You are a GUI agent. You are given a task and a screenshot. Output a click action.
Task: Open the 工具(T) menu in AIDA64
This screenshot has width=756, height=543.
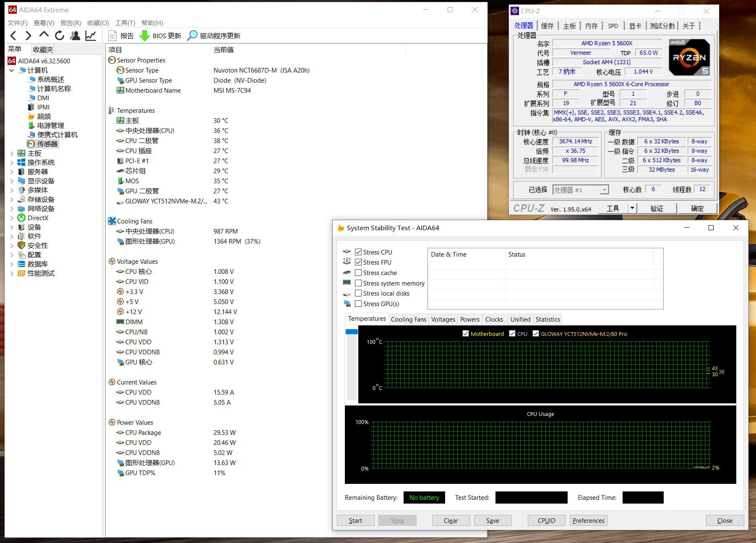(x=125, y=23)
